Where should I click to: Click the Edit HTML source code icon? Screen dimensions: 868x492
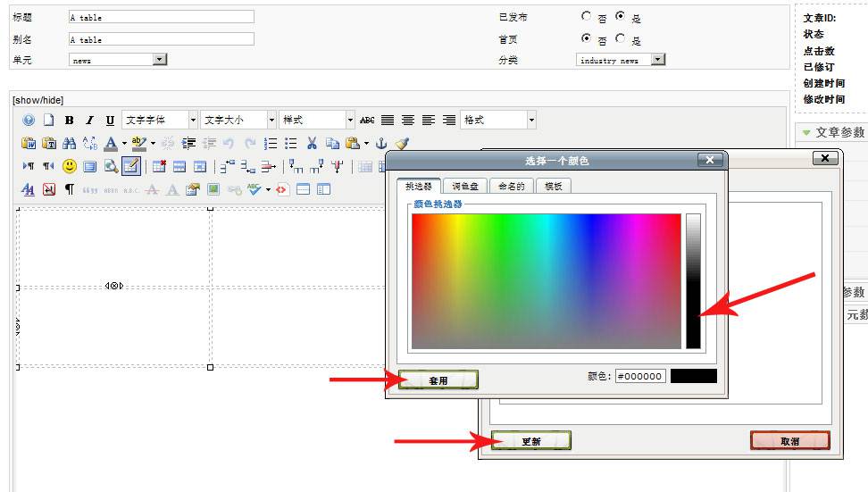click(281, 189)
